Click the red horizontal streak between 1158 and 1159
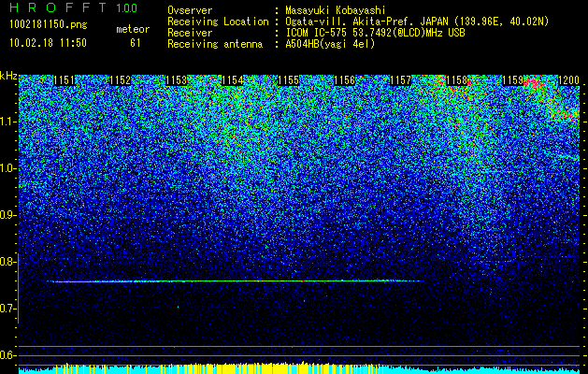The width and height of the screenshot is (588, 374). (x=485, y=81)
